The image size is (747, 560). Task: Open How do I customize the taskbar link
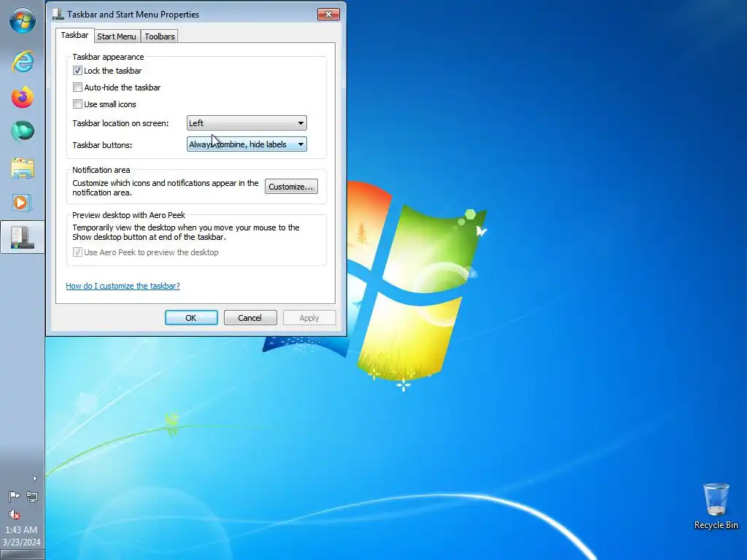123,286
